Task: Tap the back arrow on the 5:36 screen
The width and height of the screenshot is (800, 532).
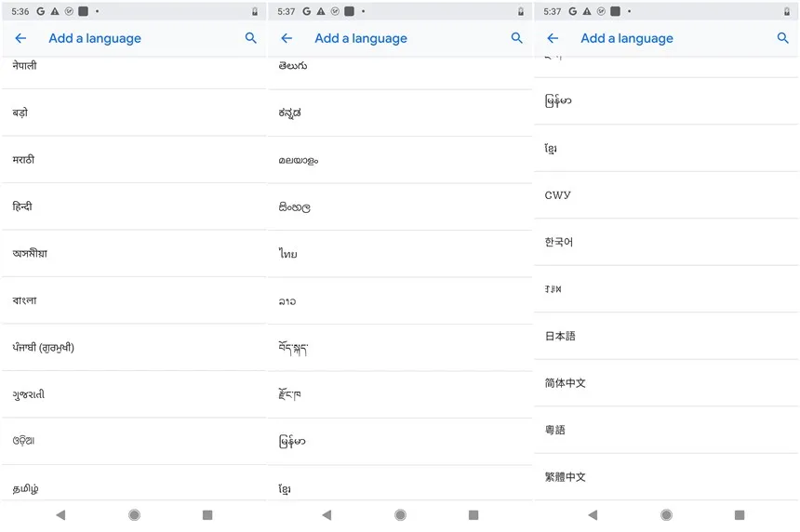Action: [x=20, y=38]
